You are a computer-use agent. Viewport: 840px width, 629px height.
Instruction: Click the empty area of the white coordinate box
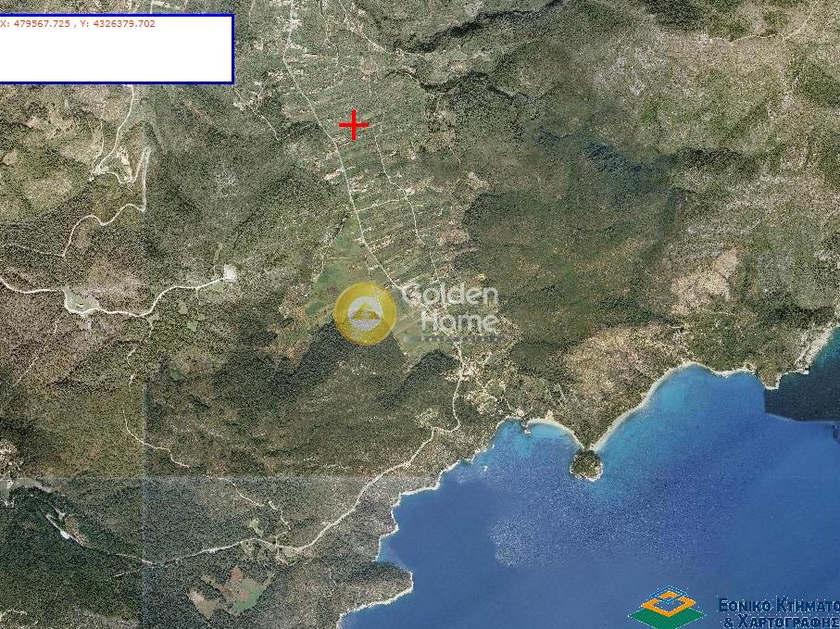point(116,57)
